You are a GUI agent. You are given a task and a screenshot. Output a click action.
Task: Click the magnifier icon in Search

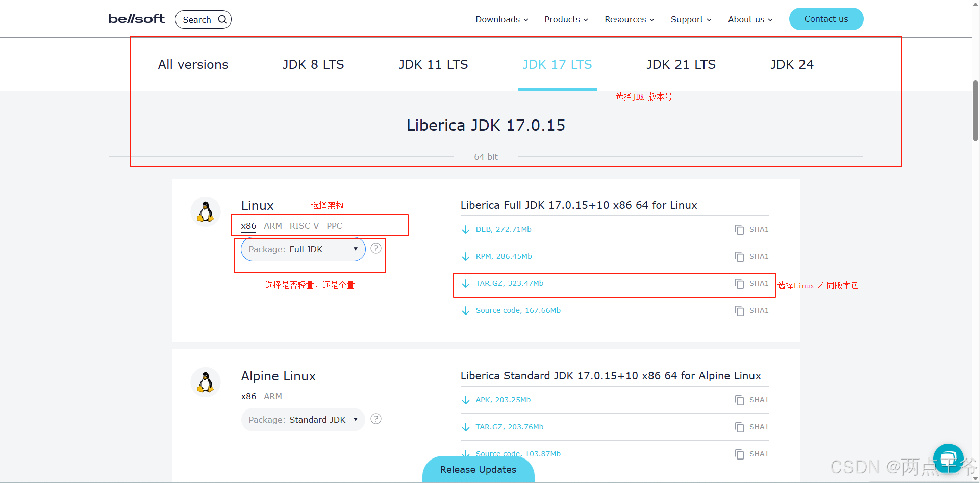[222, 19]
